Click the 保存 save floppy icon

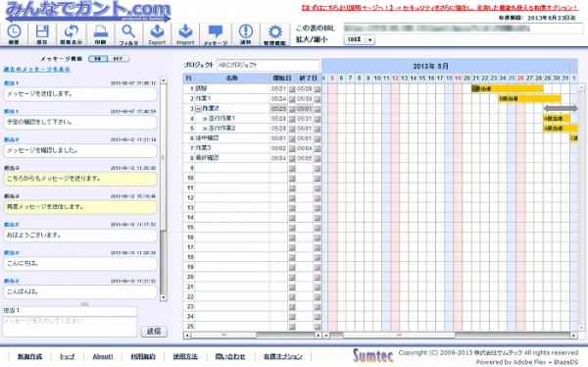coord(42,34)
